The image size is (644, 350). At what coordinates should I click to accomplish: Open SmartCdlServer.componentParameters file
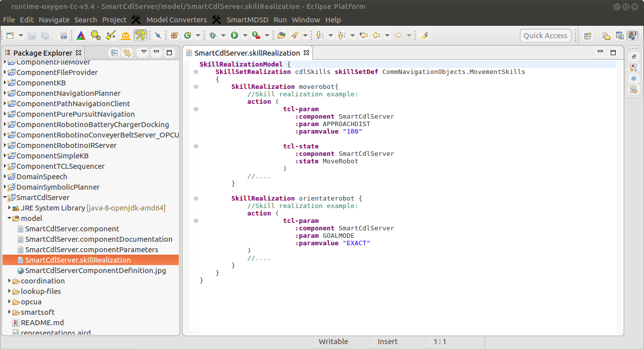91,250
